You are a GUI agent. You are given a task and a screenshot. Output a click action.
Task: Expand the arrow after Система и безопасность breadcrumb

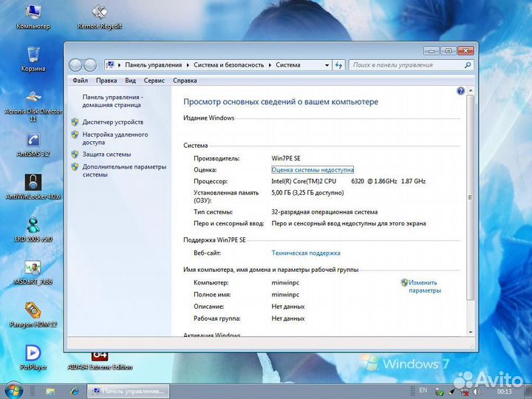[x=270, y=65]
